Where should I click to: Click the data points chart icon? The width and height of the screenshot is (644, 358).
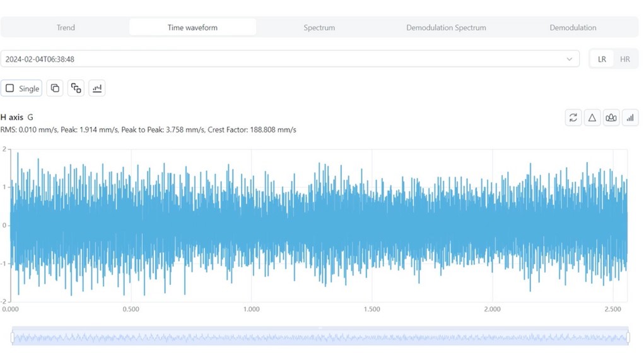click(97, 88)
